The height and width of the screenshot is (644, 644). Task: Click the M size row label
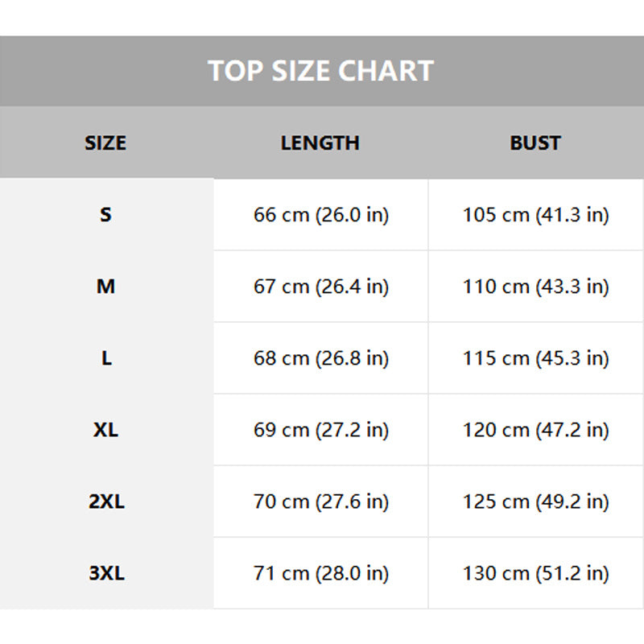[106, 287]
